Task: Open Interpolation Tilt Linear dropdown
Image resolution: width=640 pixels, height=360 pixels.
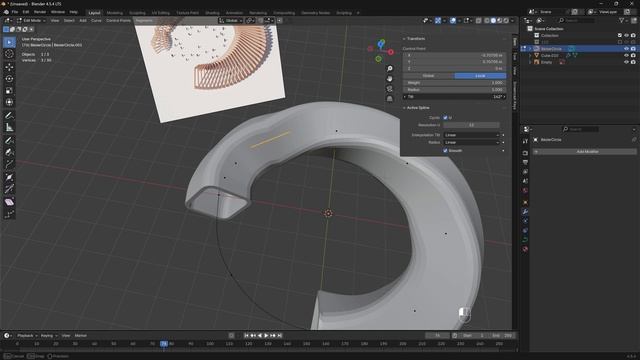Action: [x=472, y=135]
